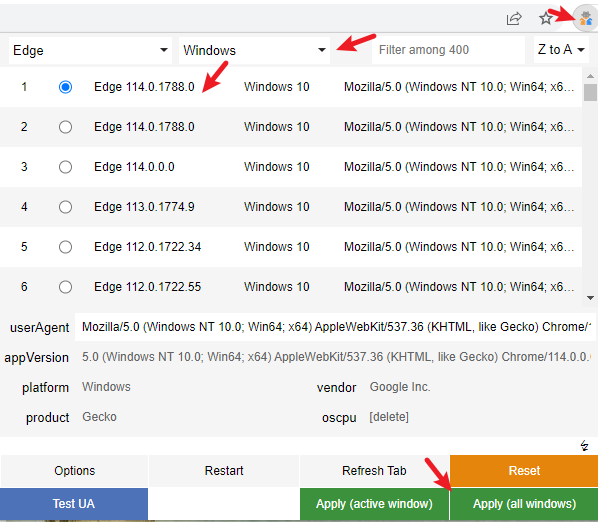Screen dimensions: 598x522
Task: Click the Options button
Action: point(74,471)
